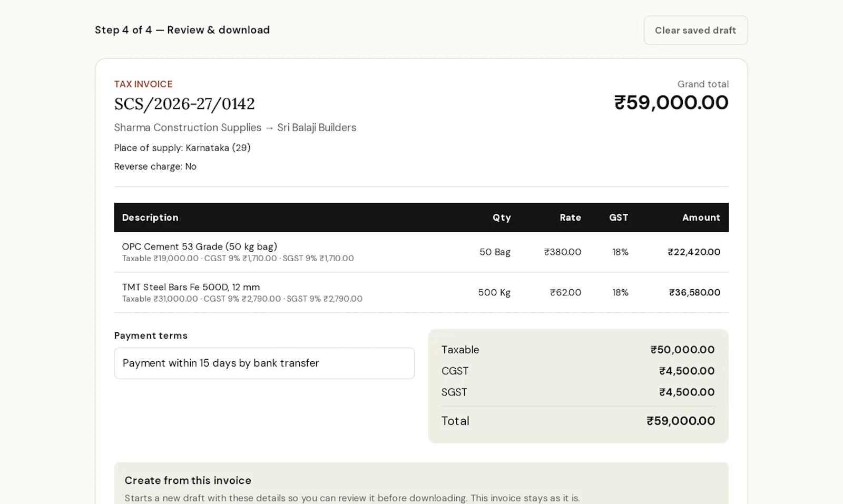843x504 pixels.
Task: Click the ₹36,580.00 amount cell
Action: 694,292
